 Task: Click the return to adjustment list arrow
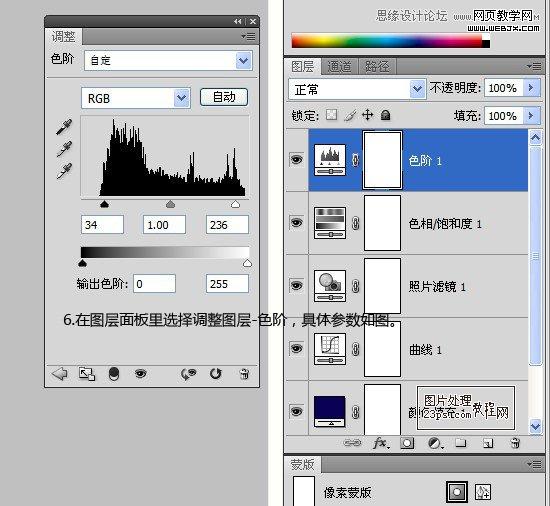60,374
